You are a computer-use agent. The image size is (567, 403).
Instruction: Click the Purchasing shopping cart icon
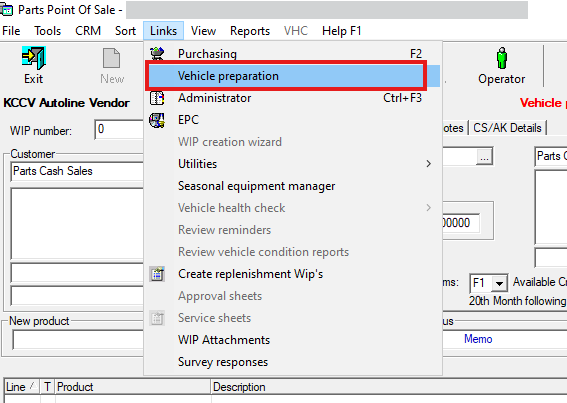157,54
